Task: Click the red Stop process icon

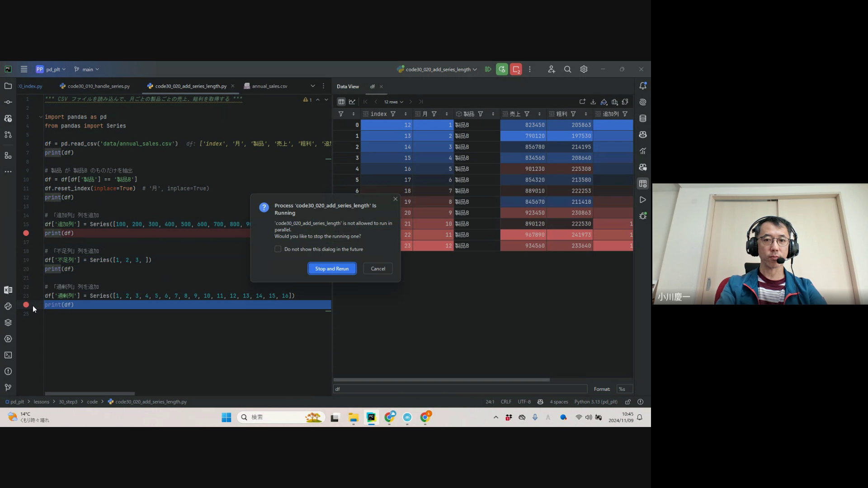Action: (516, 69)
